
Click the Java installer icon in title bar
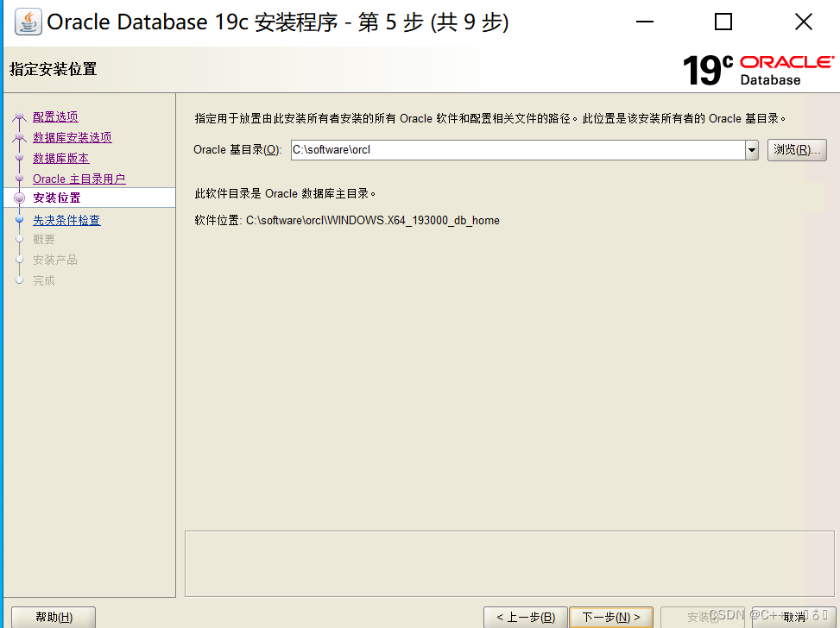(28, 22)
